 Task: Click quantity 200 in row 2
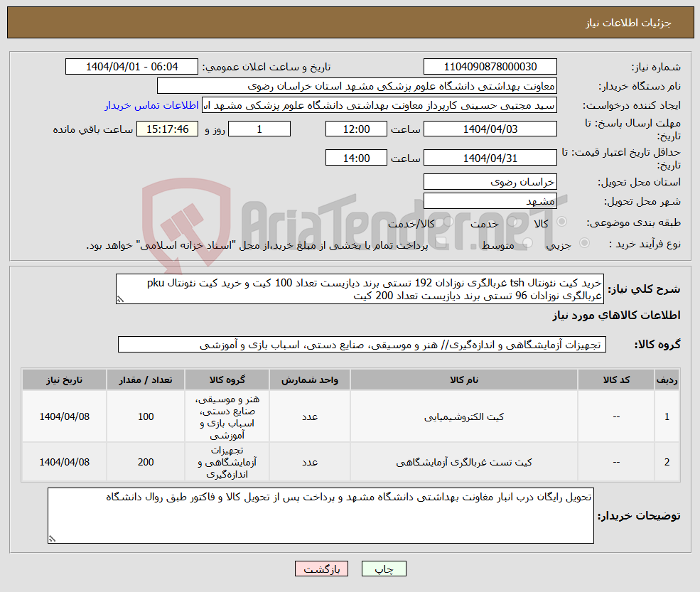tap(146, 462)
